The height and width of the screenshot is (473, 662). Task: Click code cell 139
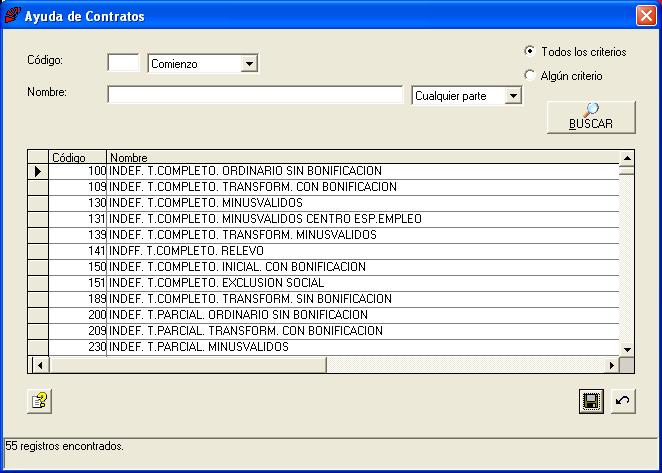[x=78, y=235]
